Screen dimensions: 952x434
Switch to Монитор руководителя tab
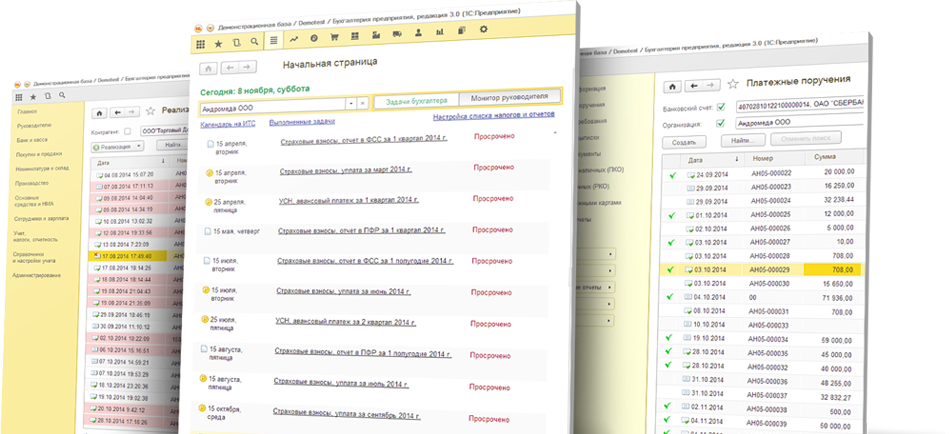[x=509, y=98]
